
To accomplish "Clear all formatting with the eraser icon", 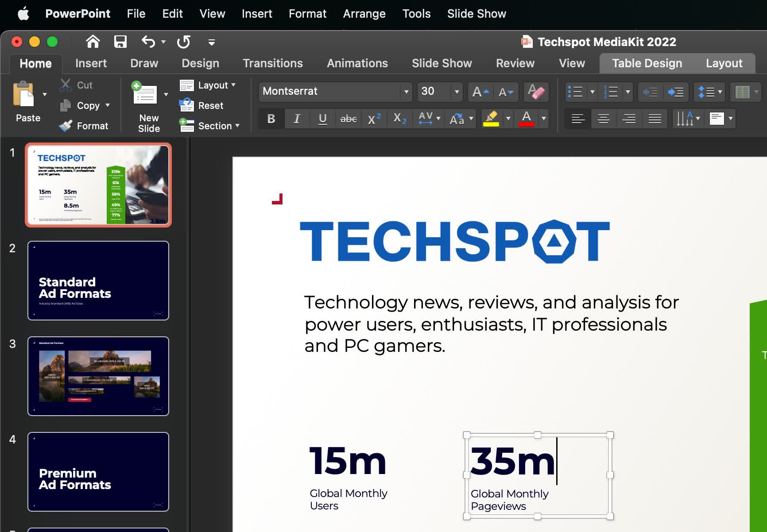I will coord(536,92).
